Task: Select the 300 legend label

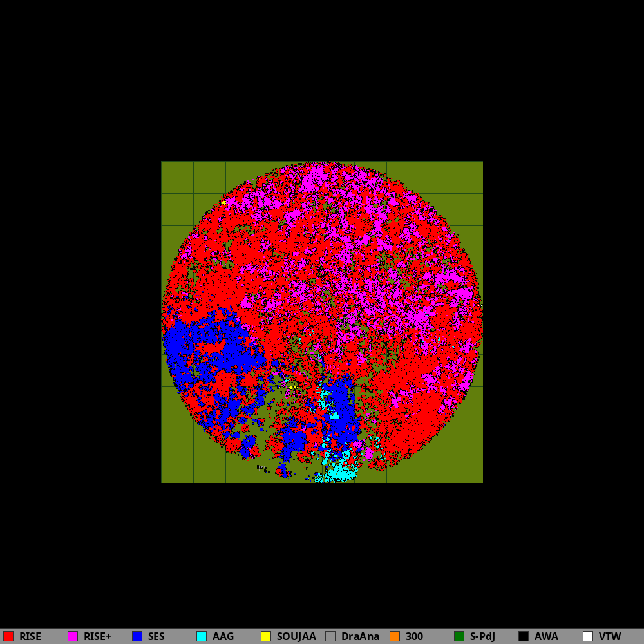Action: 414,637
